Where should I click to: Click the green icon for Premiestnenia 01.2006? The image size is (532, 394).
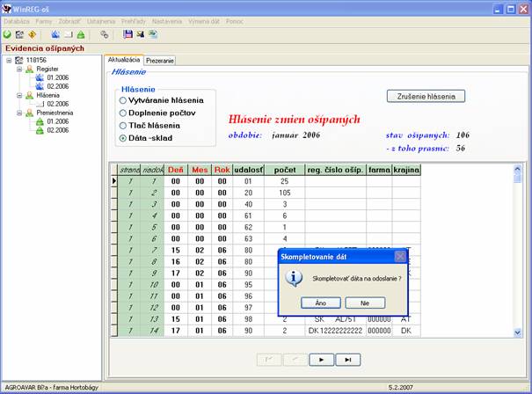click(x=40, y=121)
